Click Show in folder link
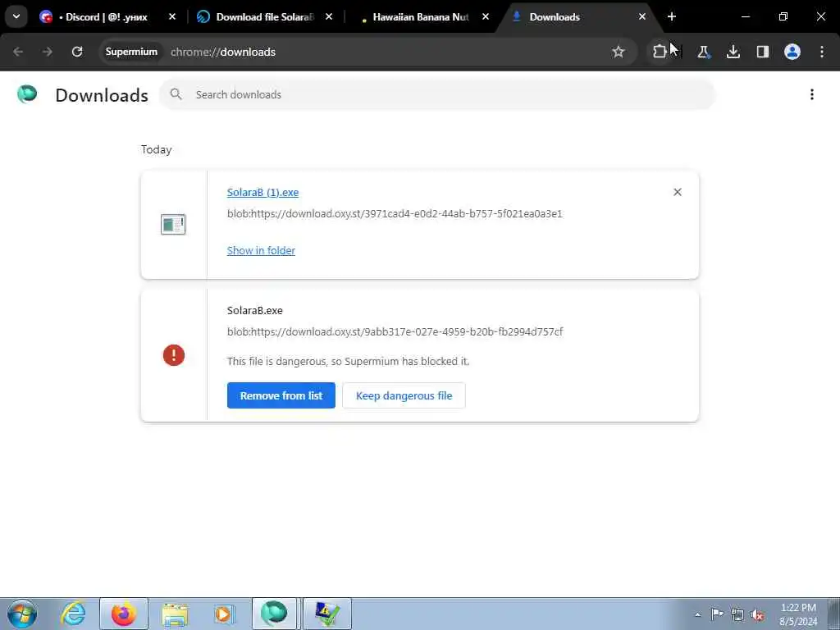Viewport: 840px width, 630px height. click(261, 251)
